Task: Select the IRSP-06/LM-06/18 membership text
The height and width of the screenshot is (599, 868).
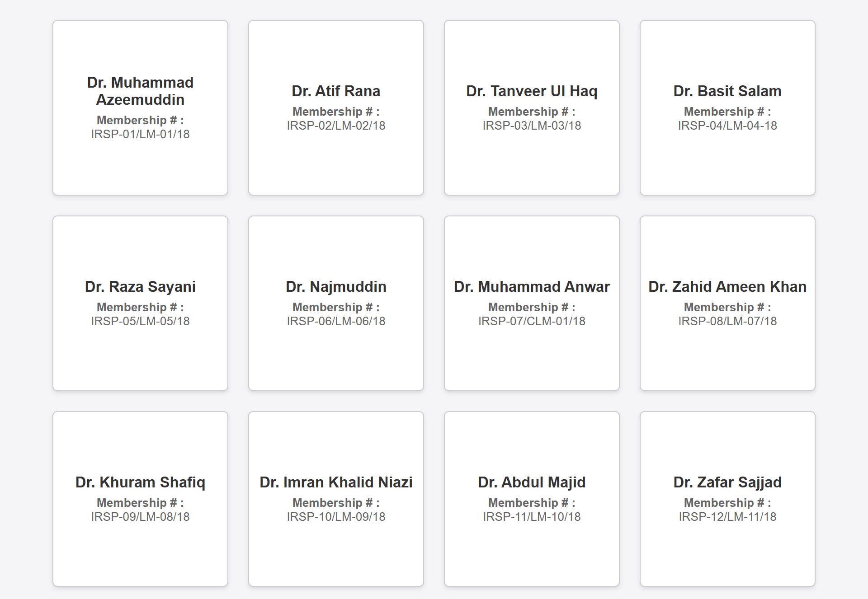Action: pos(336,321)
